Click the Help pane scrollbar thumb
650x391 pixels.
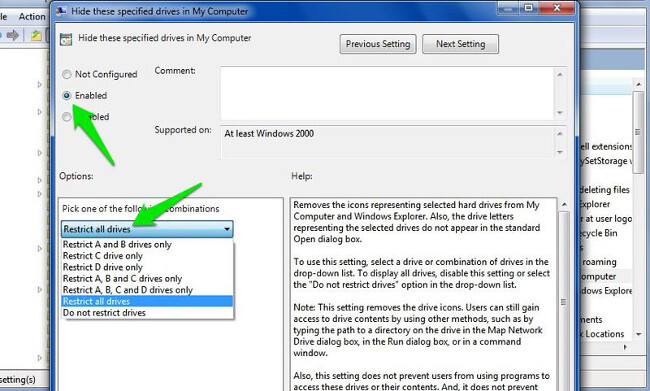point(564,302)
